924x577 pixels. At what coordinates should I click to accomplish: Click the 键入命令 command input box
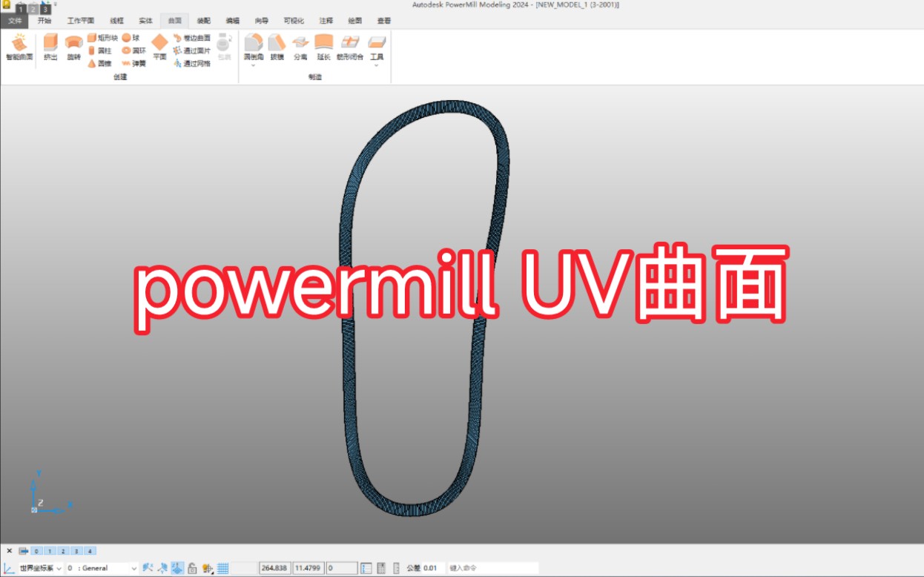coord(492,568)
